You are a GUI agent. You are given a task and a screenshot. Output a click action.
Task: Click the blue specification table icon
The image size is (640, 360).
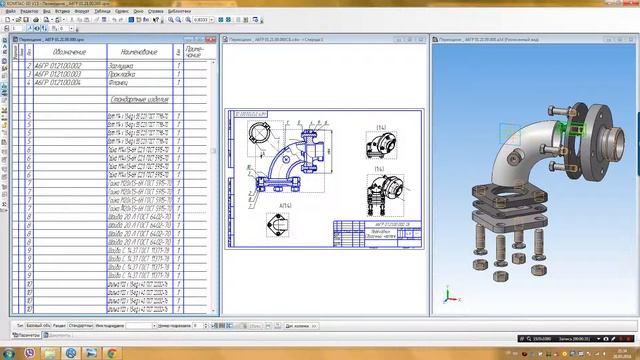[x=131, y=20]
